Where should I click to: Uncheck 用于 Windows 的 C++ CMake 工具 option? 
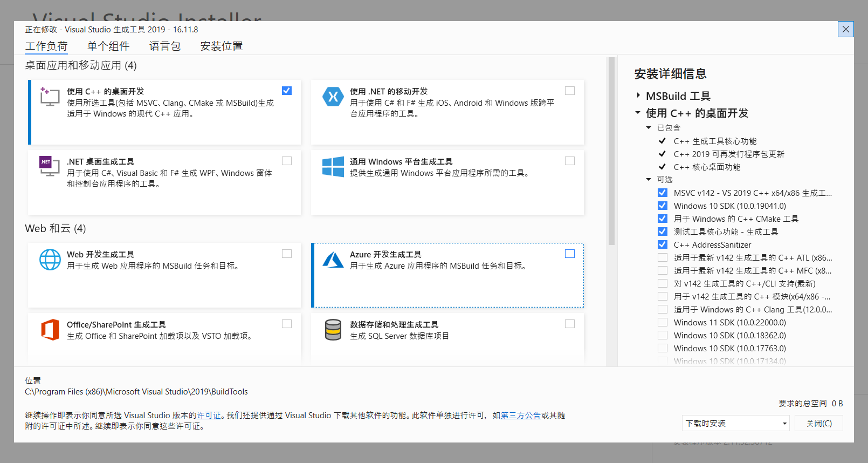[663, 219]
